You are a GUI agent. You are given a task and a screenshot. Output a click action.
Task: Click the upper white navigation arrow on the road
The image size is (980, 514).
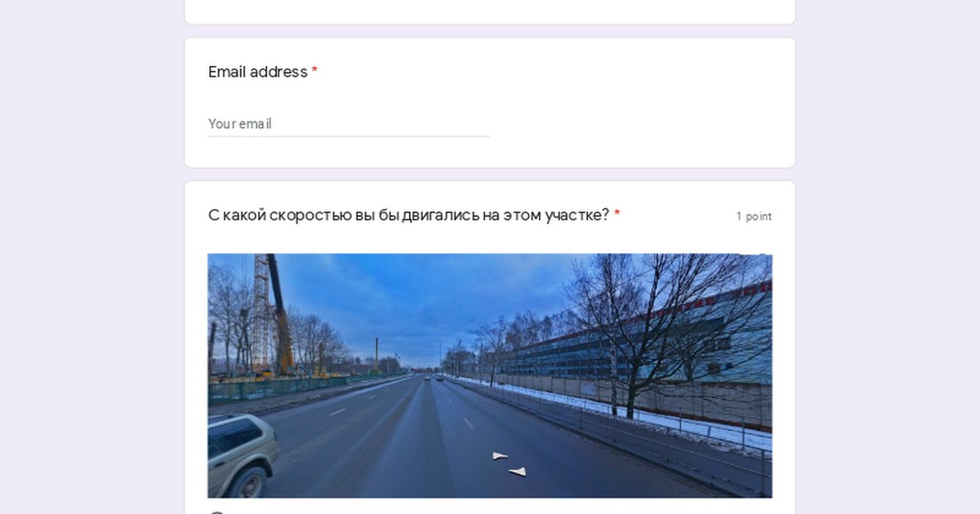[x=500, y=455]
